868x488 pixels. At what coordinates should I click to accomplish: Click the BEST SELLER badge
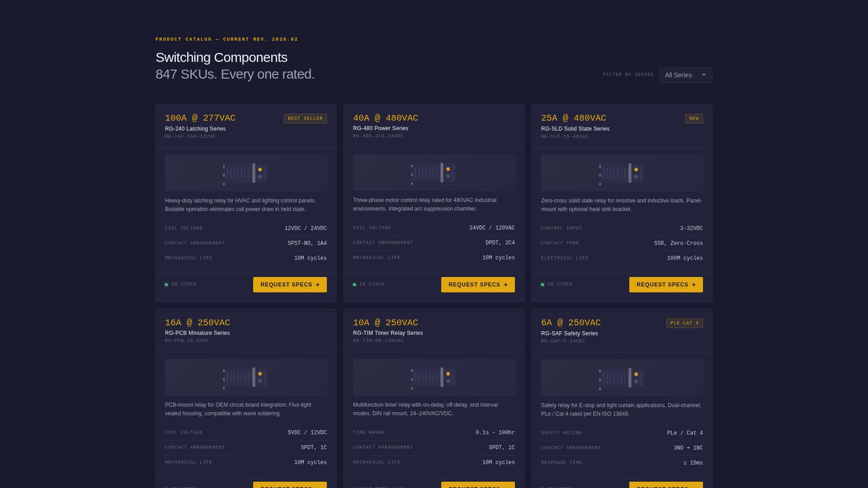[305, 118]
